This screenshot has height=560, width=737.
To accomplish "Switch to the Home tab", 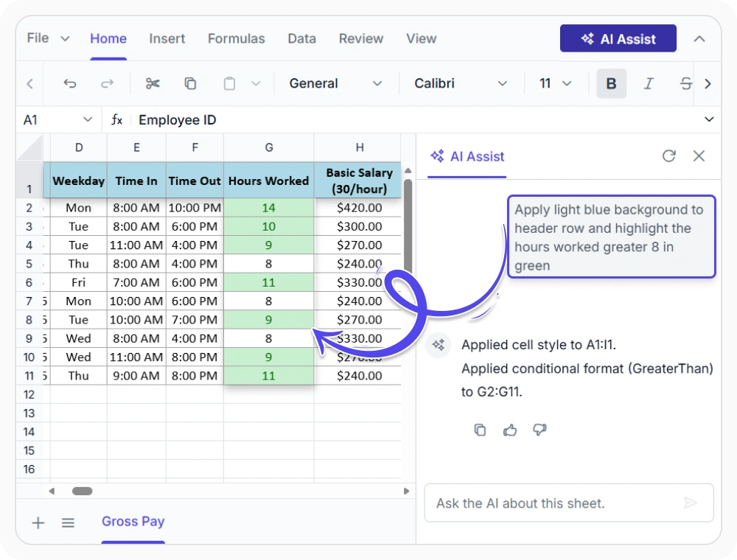I will 108,38.
